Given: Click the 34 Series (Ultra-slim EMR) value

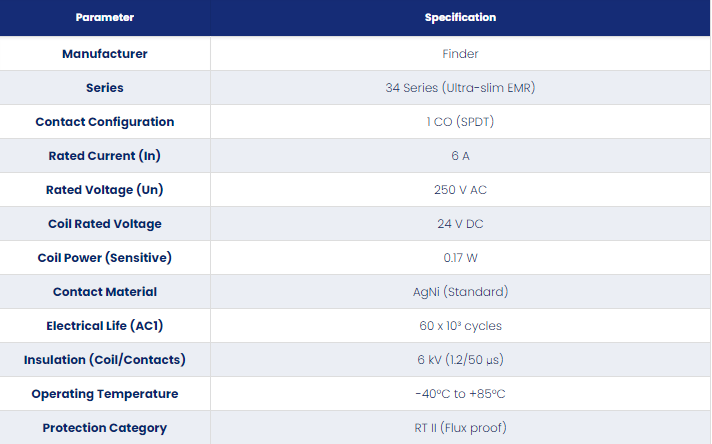Looking at the screenshot, I should [x=460, y=88].
